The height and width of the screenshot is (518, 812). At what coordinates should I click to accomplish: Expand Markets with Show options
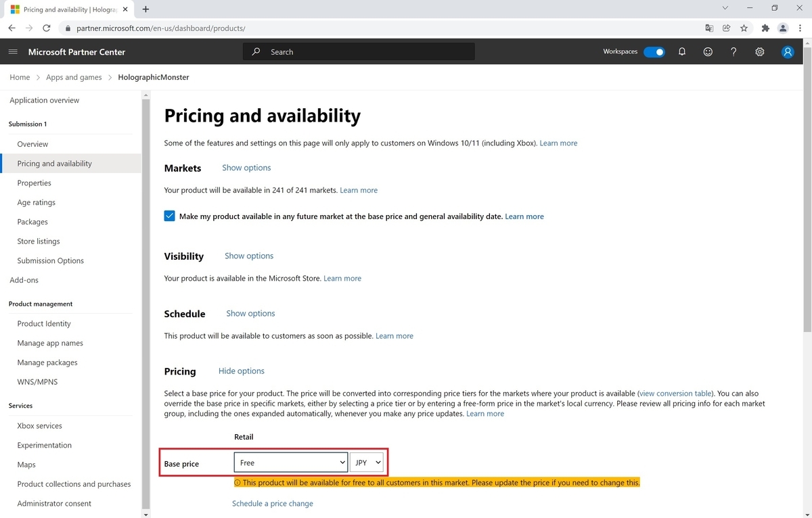pyautogui.click(x=246, y=168)
